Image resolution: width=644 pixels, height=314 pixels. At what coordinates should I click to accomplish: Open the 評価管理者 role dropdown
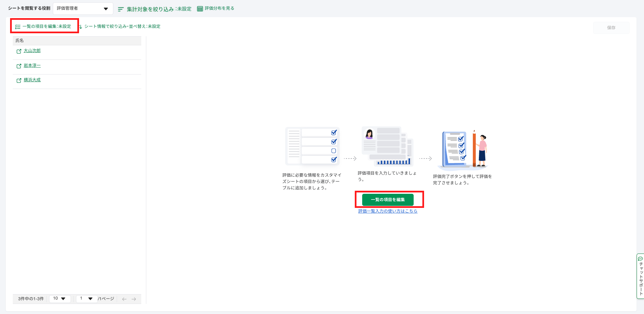83,8
